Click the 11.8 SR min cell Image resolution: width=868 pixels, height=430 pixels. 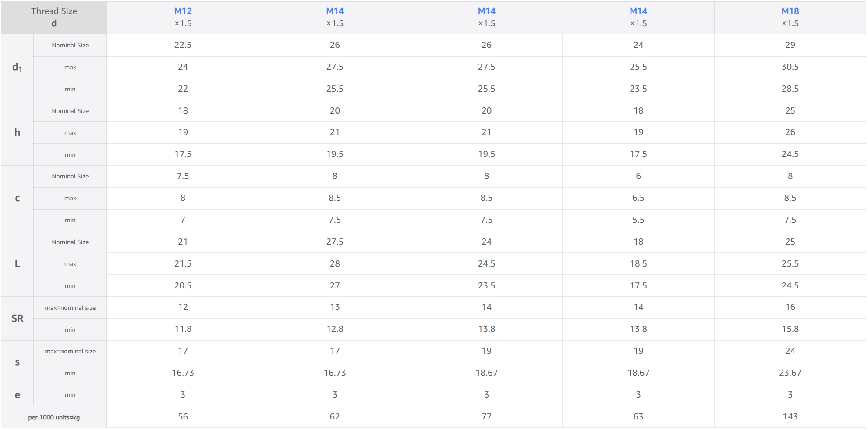(x=183, y=329)
